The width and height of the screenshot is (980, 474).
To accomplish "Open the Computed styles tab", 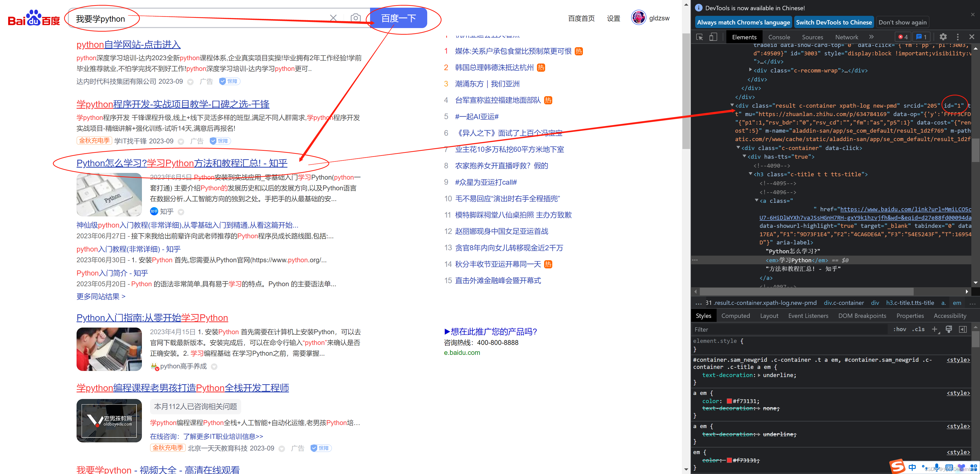I will tap(735, 316).
